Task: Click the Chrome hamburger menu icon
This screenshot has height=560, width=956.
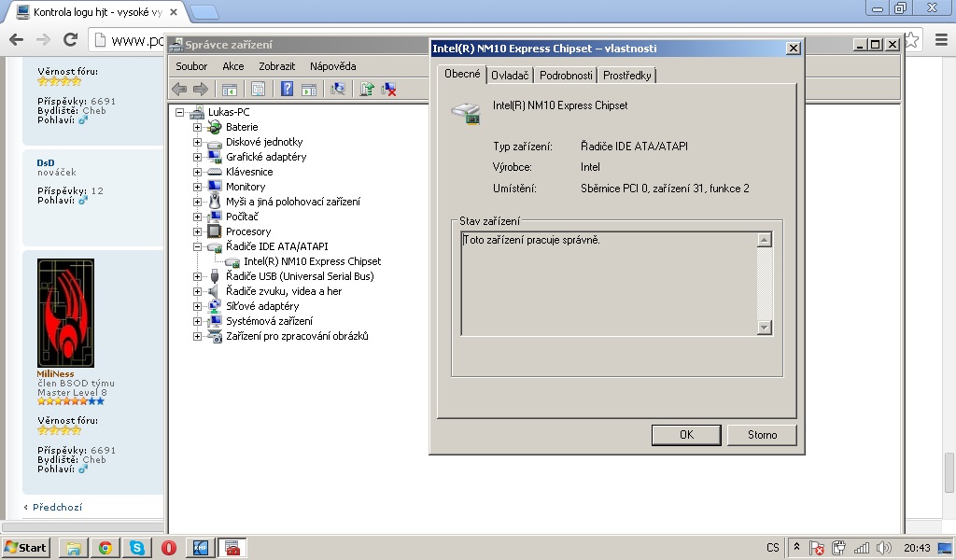Action: [941, 40]
